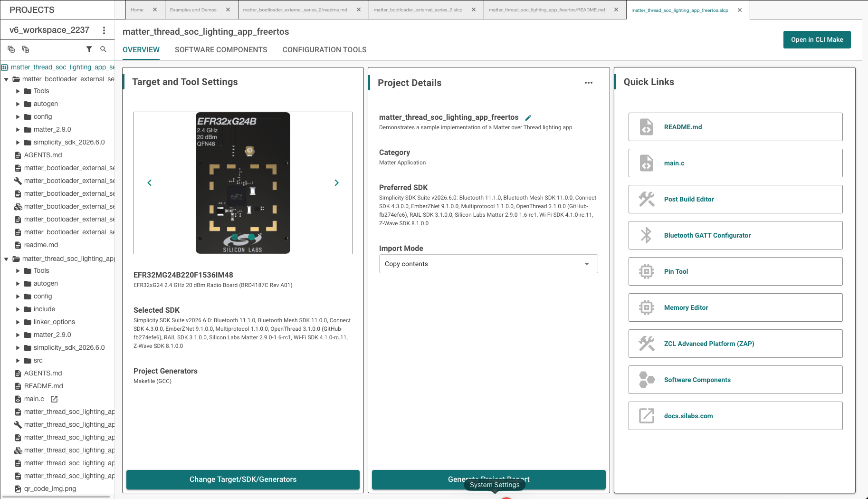The width and height of the screenshot is (868, 499).
Task: Click the README.md quick link file icon
Action: pyautogui.click(x=647, y=127)
